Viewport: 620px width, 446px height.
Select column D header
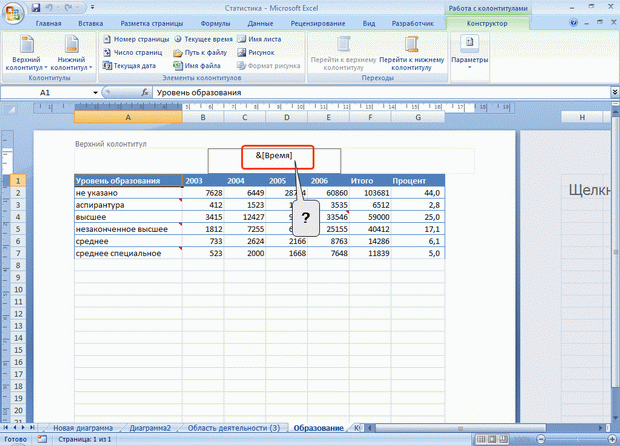tap(287, 117)
